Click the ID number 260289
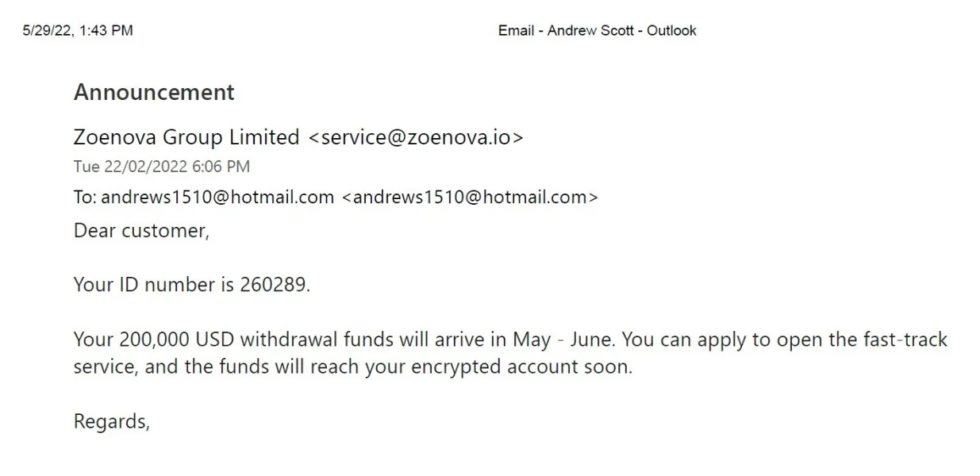Image resolution: width=980 pixels, height=476 pixels. pos(273,285)
